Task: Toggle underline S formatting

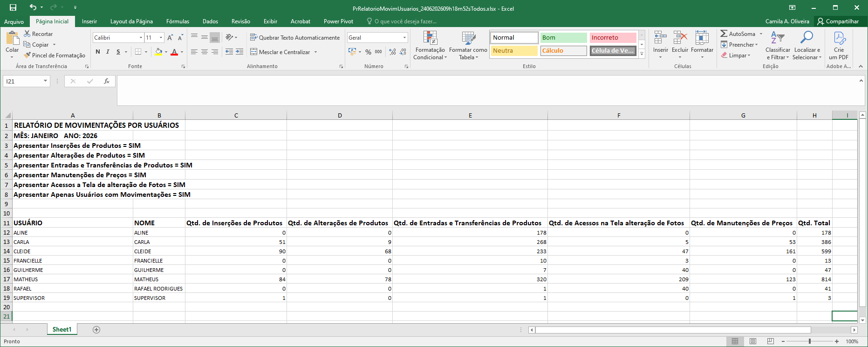Action: (x=118, y=52)
